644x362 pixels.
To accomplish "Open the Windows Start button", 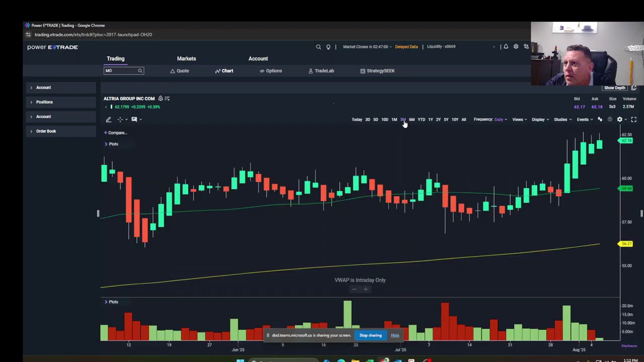I will pyautogui.click(x=240, y=360).
